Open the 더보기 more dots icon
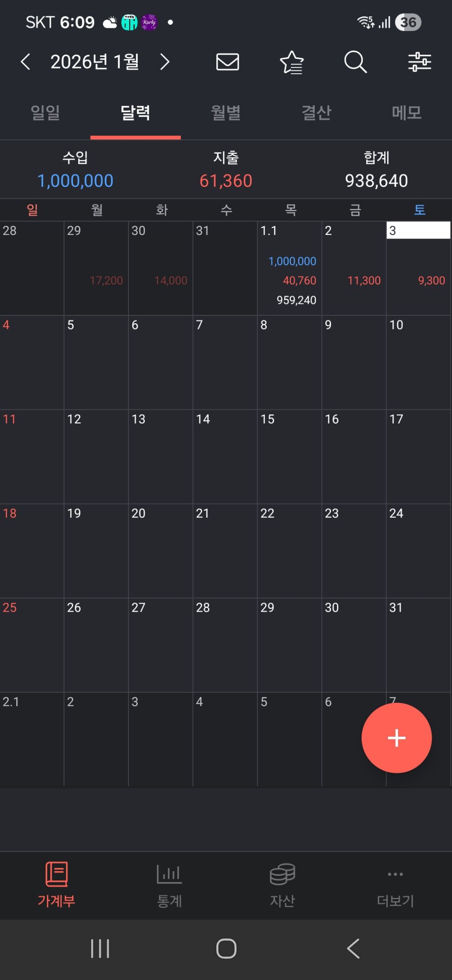The width and height of the screenshot is (452, 980). [395, 874]
